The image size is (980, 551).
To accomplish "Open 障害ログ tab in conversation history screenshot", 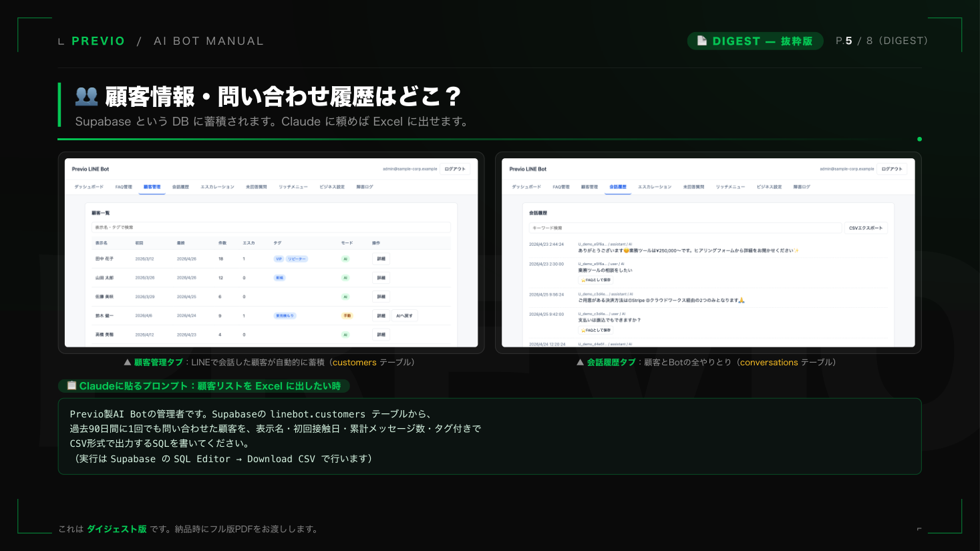I will (802, 187).
